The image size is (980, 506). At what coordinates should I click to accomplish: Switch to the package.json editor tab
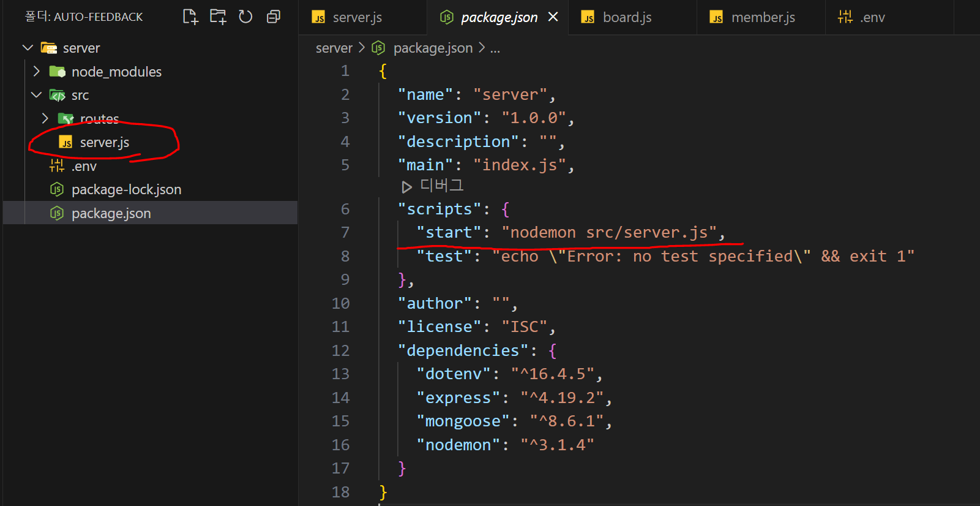[499, 18]
